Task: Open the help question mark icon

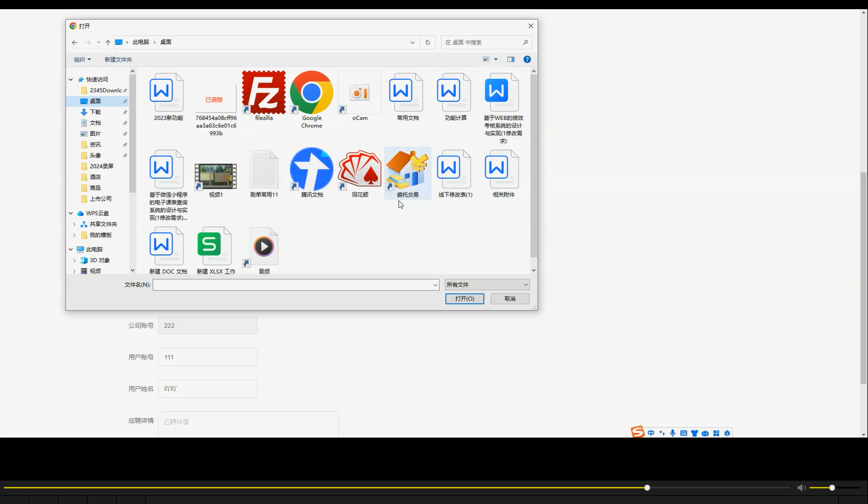Action: point(527,60)
